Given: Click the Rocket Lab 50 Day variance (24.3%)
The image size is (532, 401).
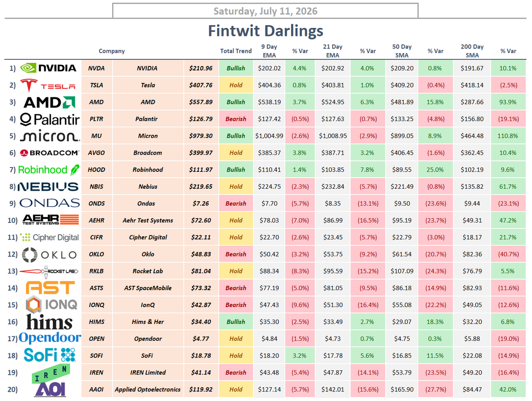Looking at the screenshot, I should click(435, 271).
